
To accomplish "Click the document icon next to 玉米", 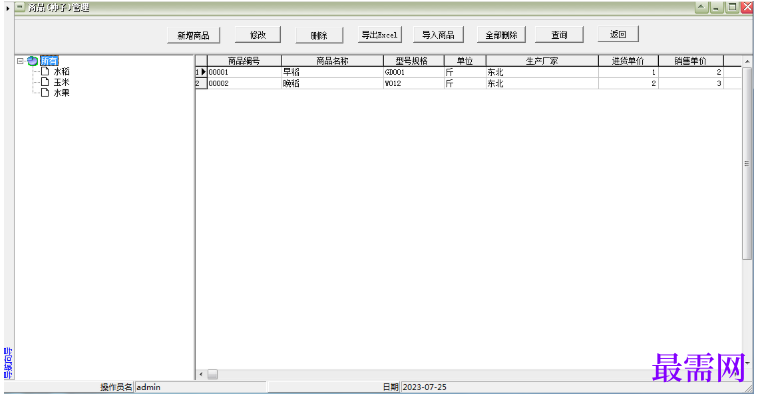I will coord(45,82).
